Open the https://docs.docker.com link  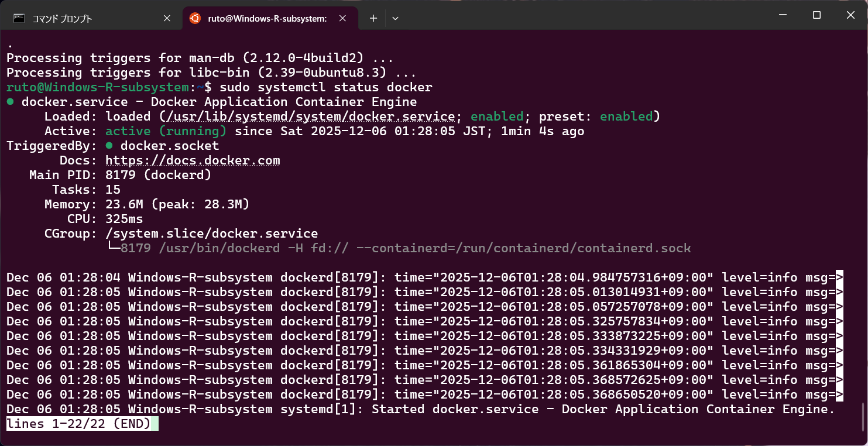pyautogui.click(x=193, y=160)
